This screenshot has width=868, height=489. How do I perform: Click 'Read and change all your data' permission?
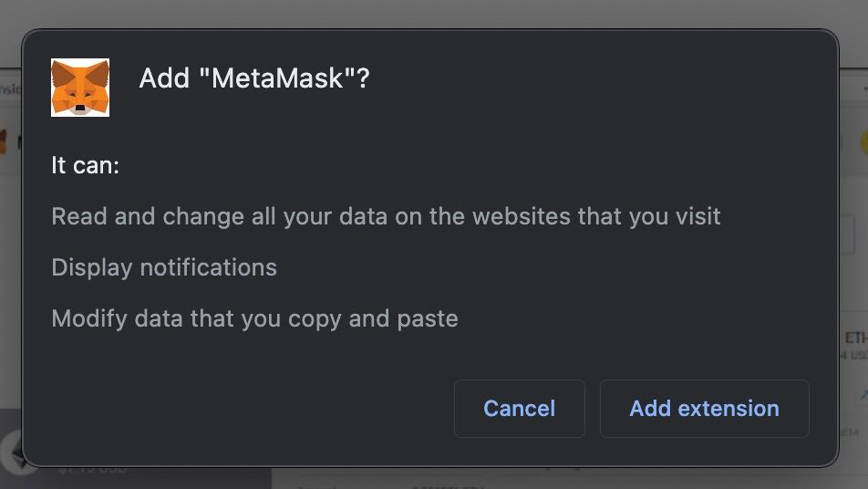386,216
